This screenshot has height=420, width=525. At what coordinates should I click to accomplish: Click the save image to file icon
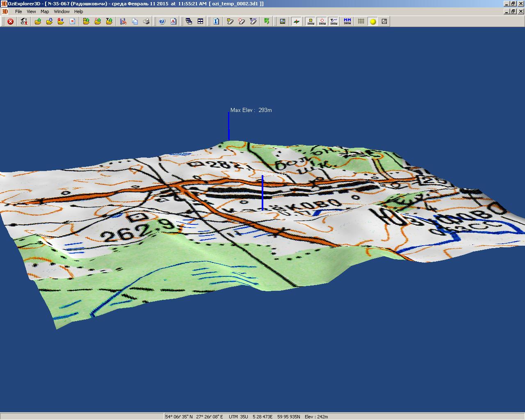pyautogui.click(x=283, y=21)
